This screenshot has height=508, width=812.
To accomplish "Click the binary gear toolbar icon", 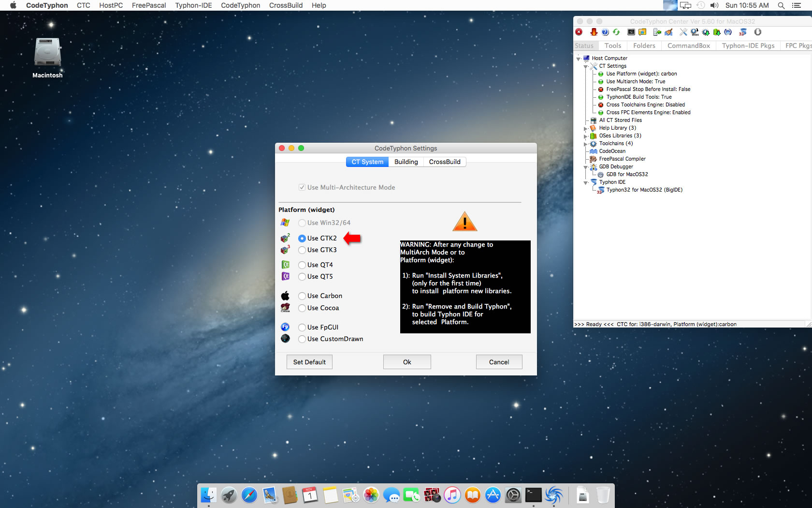I will point(695,32).
